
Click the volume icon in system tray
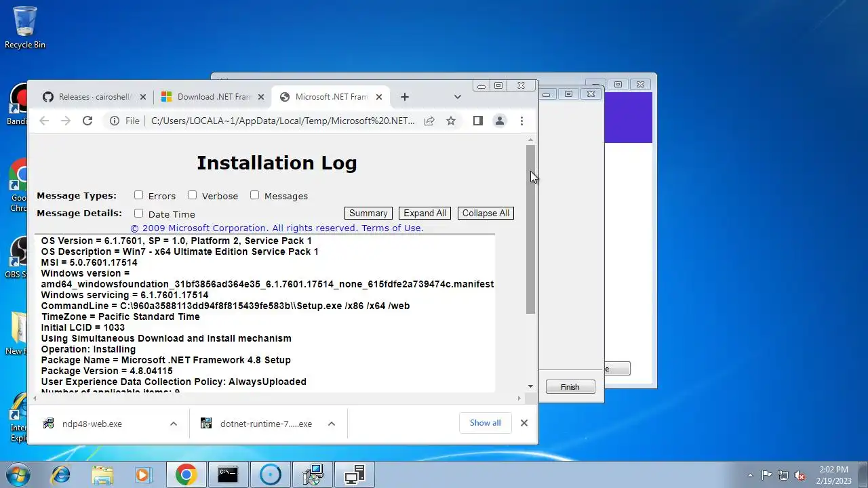pyautogui.click(x=800, y=475)
